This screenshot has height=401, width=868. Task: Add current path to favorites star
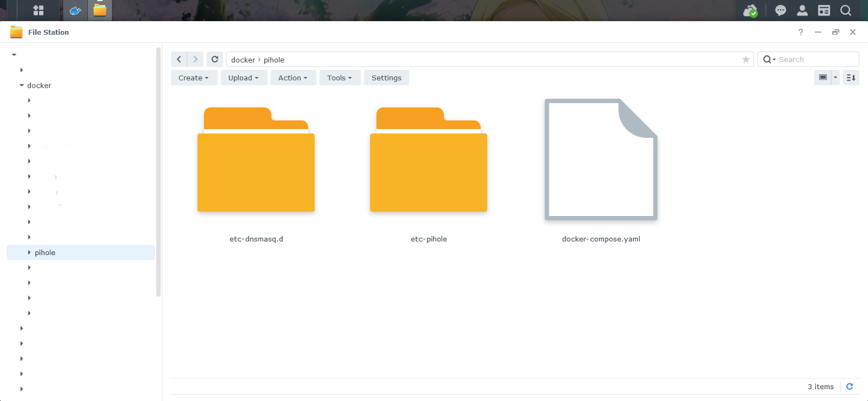(x=746, y=60)
